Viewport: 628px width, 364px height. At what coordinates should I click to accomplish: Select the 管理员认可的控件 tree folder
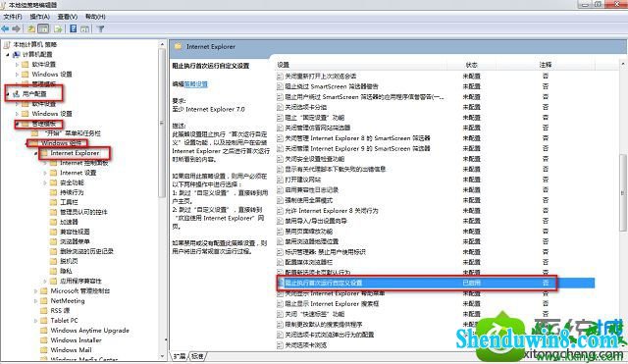(x=83, y=212)
